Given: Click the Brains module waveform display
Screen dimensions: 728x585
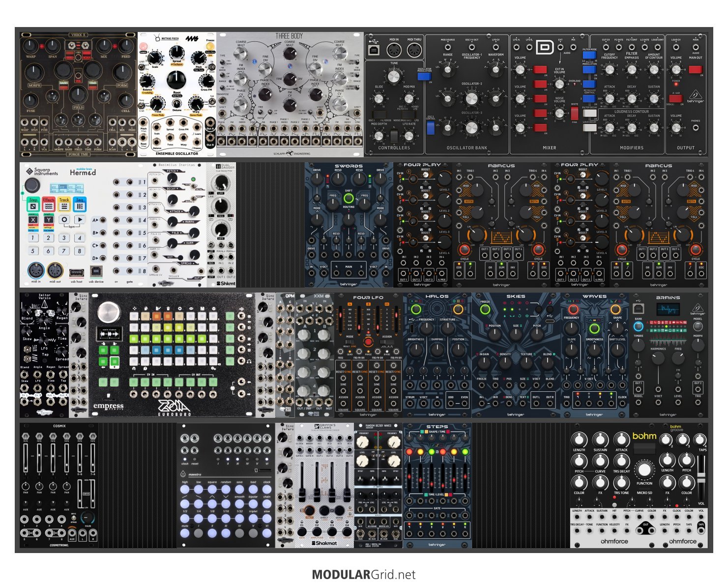Looking at the screenshot, I should click(668, 309).
